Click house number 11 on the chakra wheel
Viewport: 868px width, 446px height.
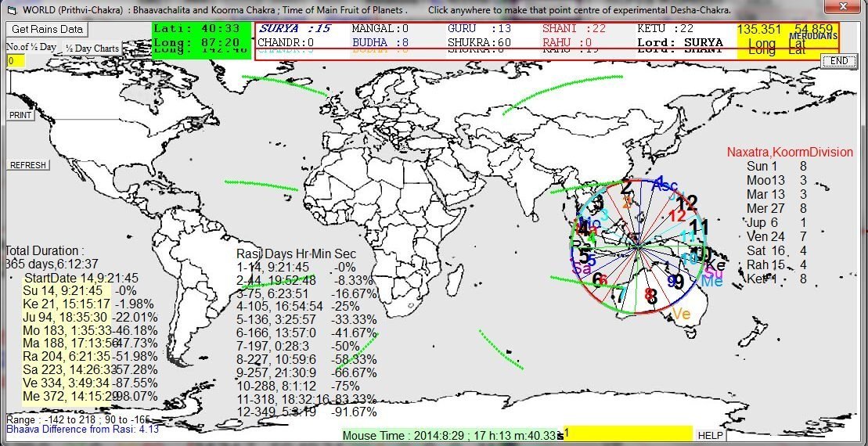(699, 227)
